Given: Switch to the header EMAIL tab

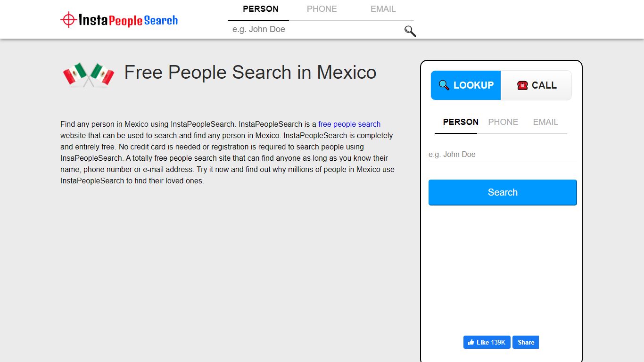Looking at the screenshot, I should pyautogui.click(x=383, y=9).
